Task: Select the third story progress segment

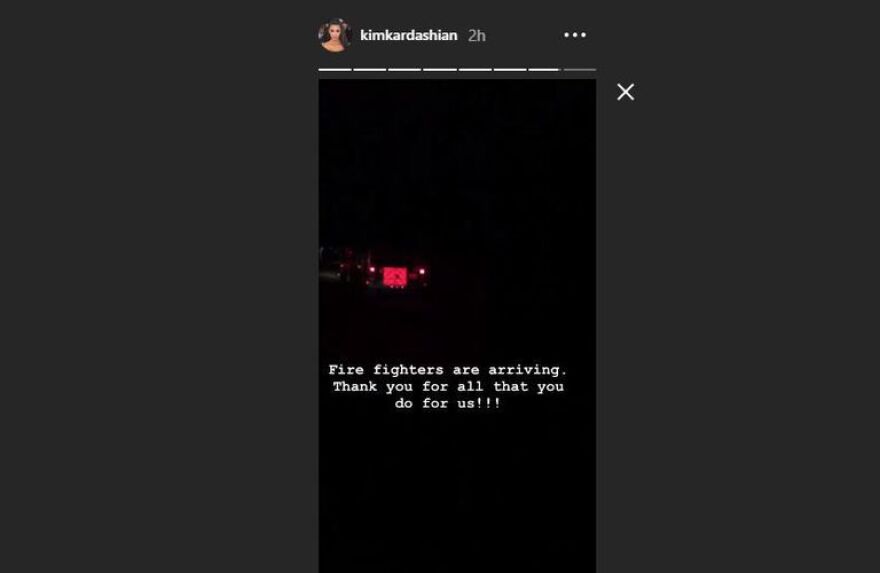Action: pyautogui.click(x=405, y=70)
